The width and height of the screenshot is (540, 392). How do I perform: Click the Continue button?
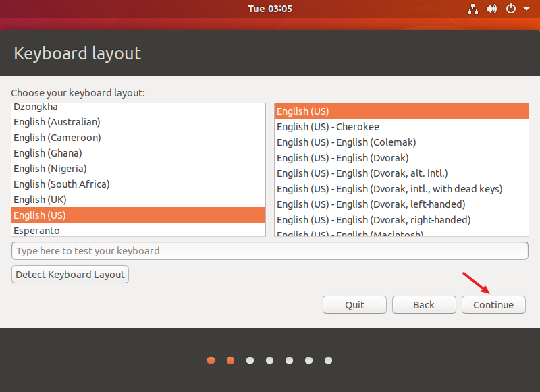click(x=493, y=304)
